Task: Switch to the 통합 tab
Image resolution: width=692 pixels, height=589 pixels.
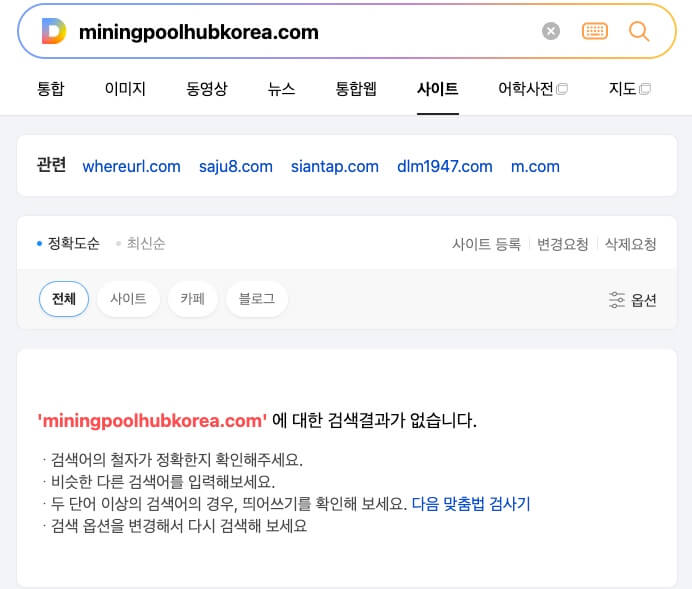Action: pos(51,89)
